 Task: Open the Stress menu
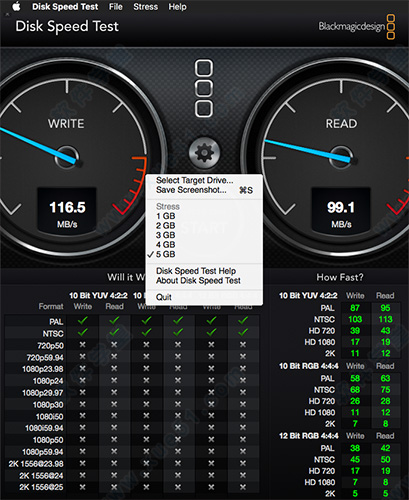point(146,7)
